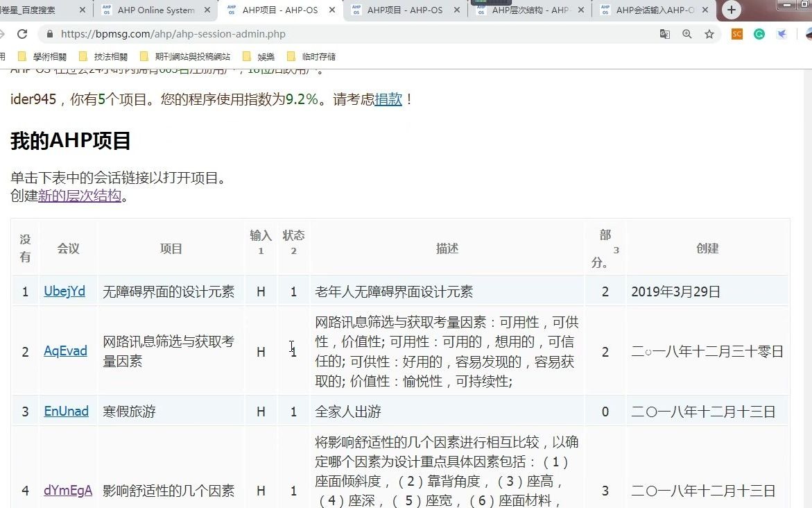
Task: Click the 捐款 donation link
Action: pyautogui.click(x=388, y=99)
